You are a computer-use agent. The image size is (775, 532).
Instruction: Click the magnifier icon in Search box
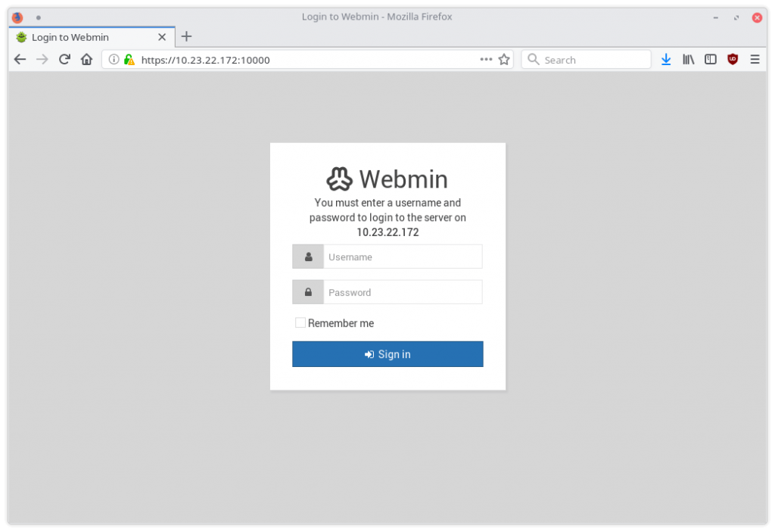[x=533, y=59]
